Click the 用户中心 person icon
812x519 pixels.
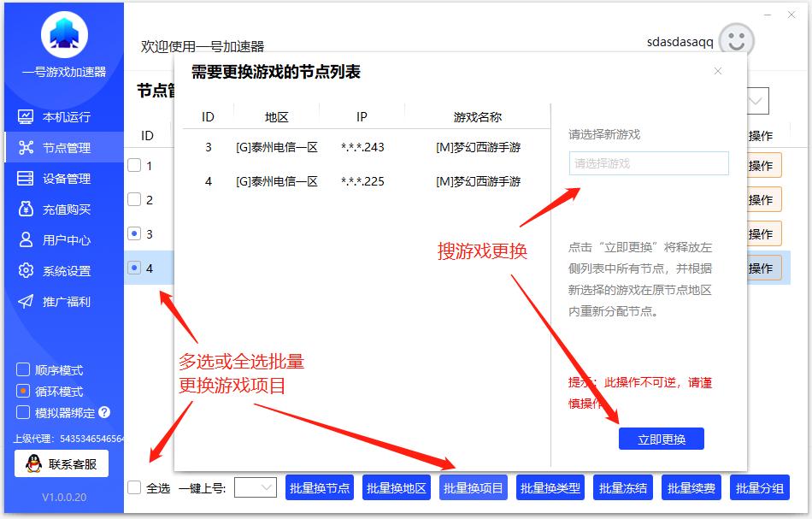tap(26, 240)
